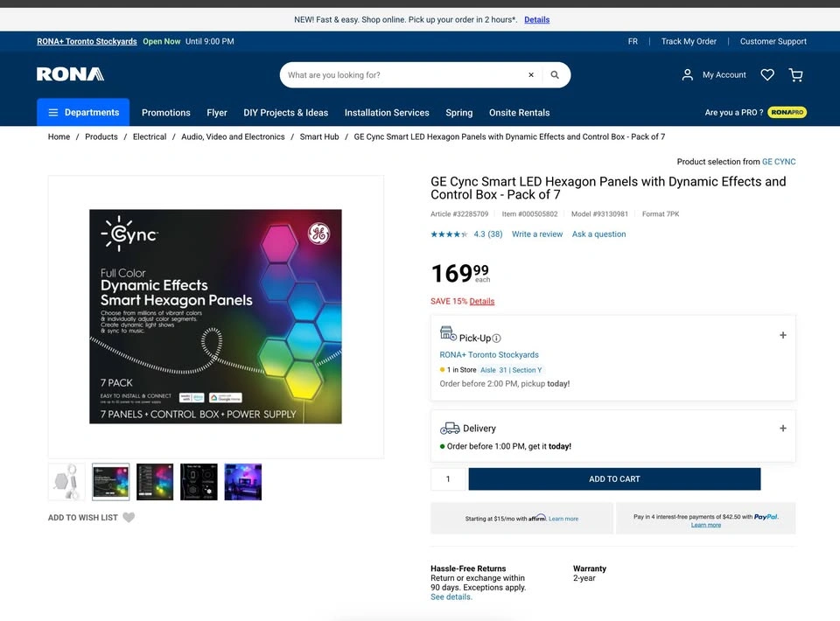Go to Smart Hub breadcrumb

point(319,137)
